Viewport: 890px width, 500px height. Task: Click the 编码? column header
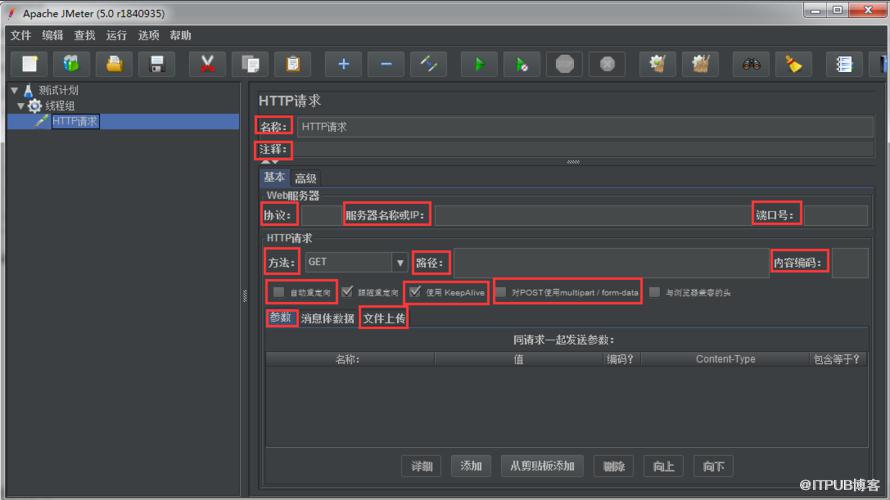[620, 359]
